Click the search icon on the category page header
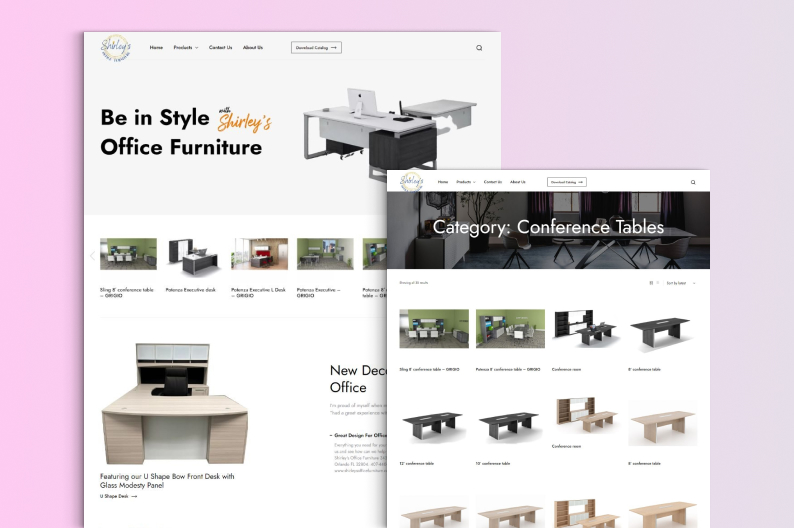This screenshot has height=528, width=794. click(x=693, y=182)
